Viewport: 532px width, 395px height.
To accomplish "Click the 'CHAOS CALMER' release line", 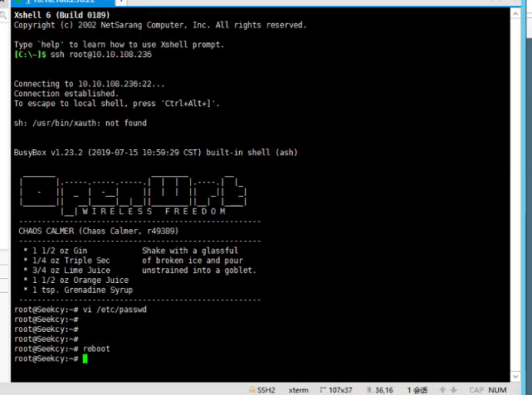I will 98,231.
